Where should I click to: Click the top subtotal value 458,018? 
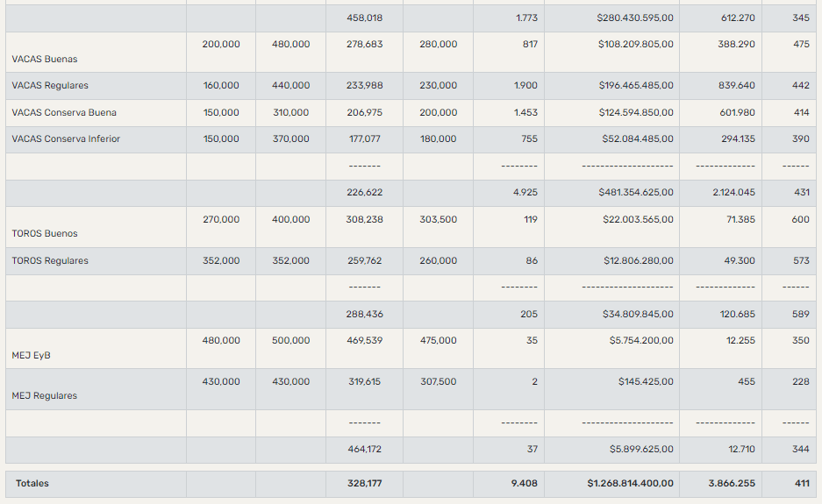(x=365, y=18)
